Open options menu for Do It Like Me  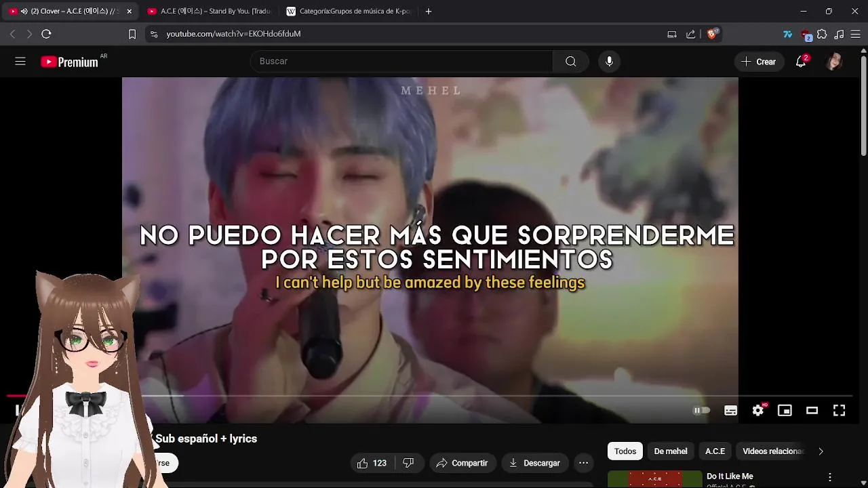pyautogui.click(x=829, y=477)
